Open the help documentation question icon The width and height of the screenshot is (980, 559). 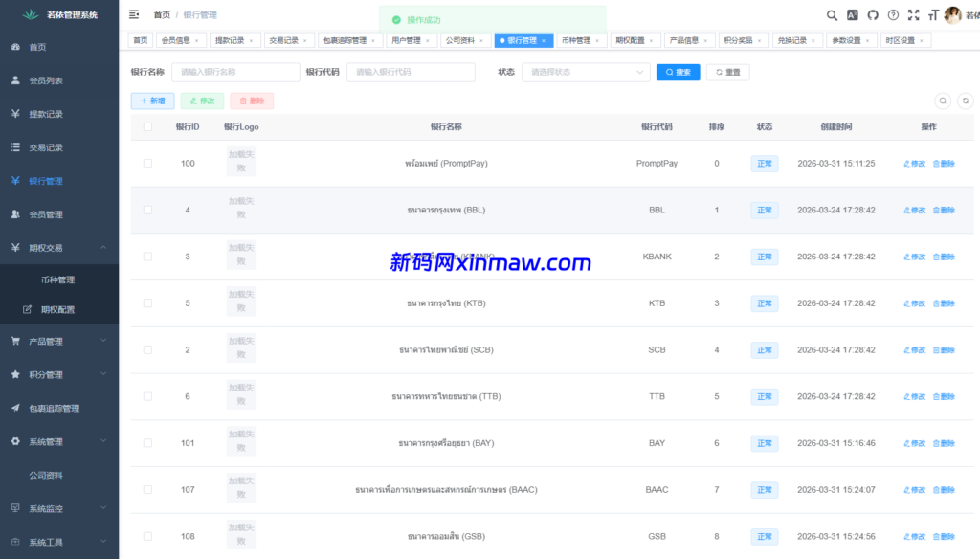click(x=893, y=15)
